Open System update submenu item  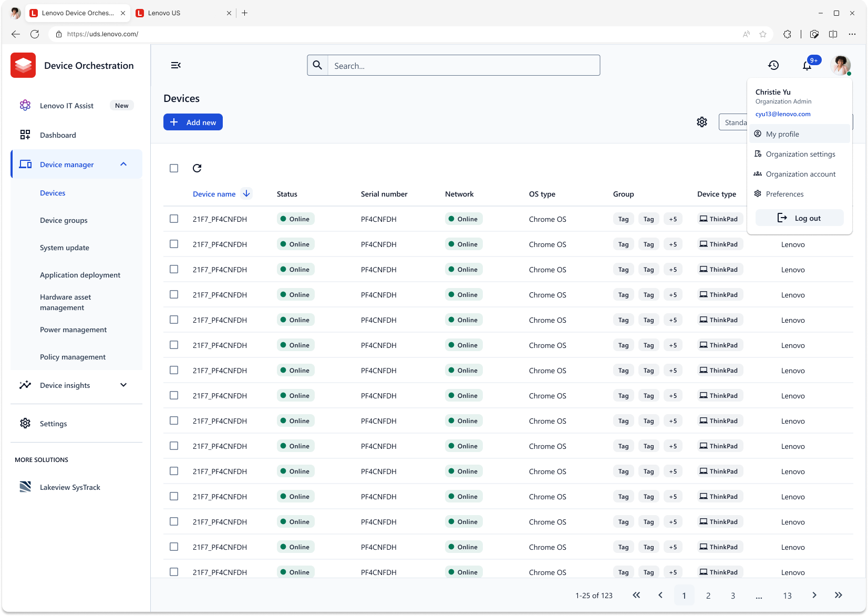pyautogui.click(x=65, y=248)
